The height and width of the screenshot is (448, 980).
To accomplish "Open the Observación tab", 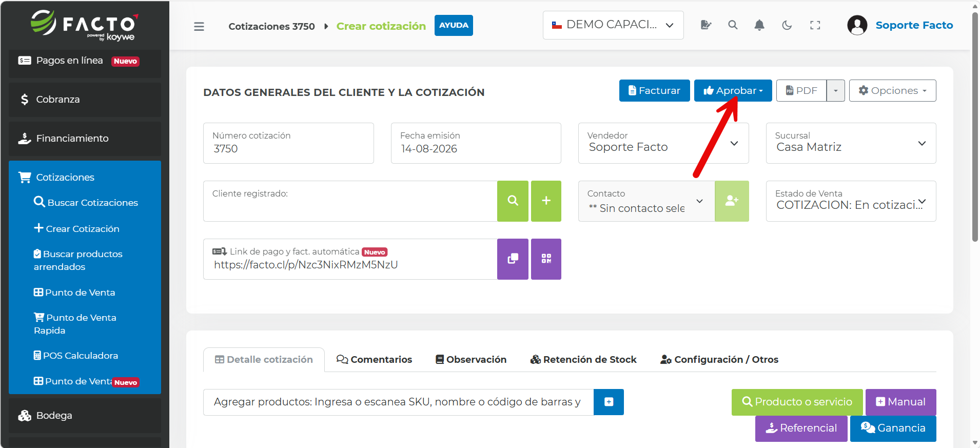I will [x=471, y=360].
